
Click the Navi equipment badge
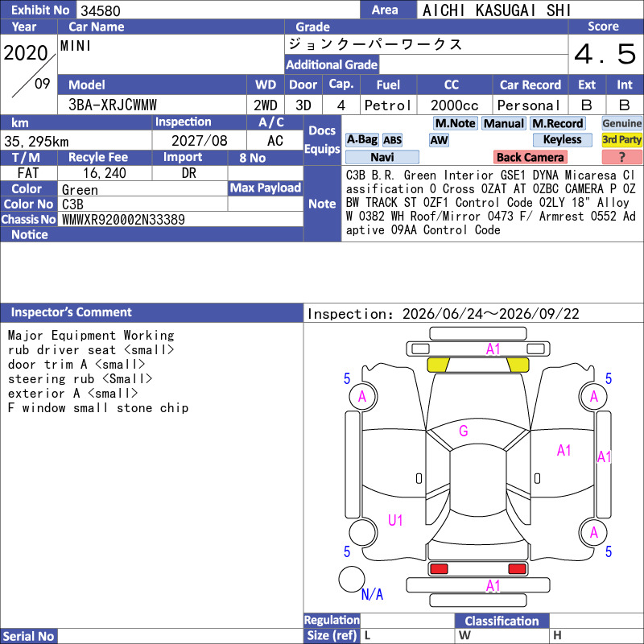point(382,157)
